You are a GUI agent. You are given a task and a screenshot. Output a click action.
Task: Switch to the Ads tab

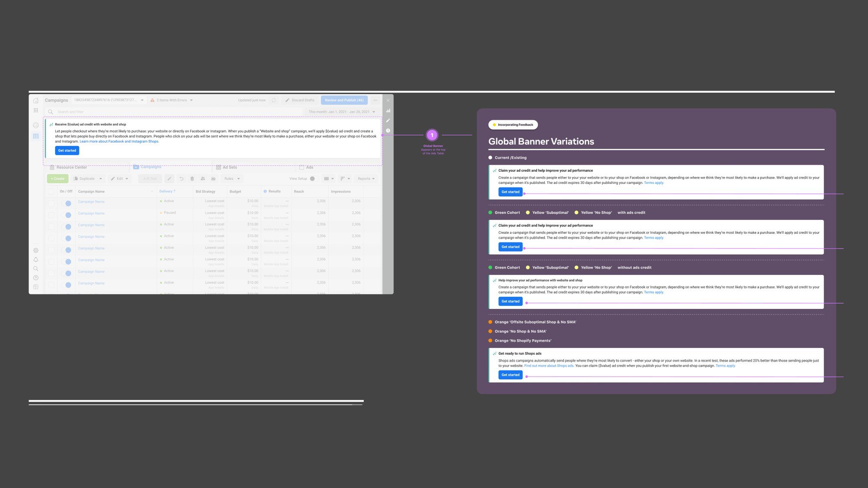[306, 167]
